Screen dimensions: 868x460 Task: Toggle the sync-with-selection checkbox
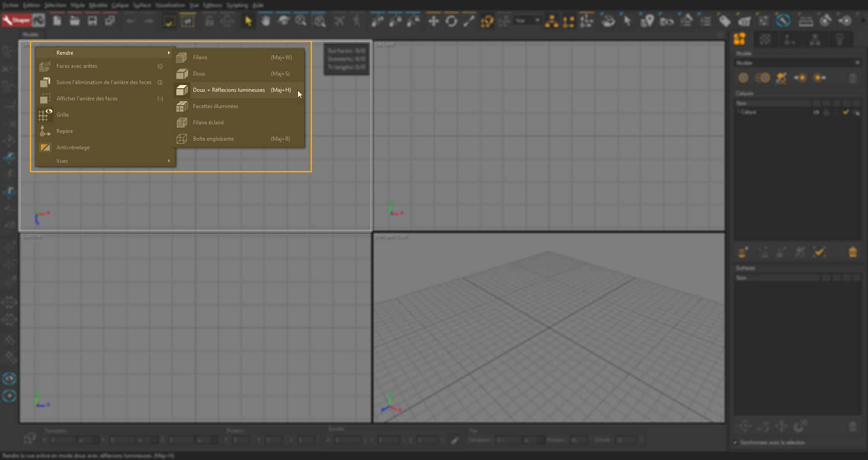click(736, 442)
